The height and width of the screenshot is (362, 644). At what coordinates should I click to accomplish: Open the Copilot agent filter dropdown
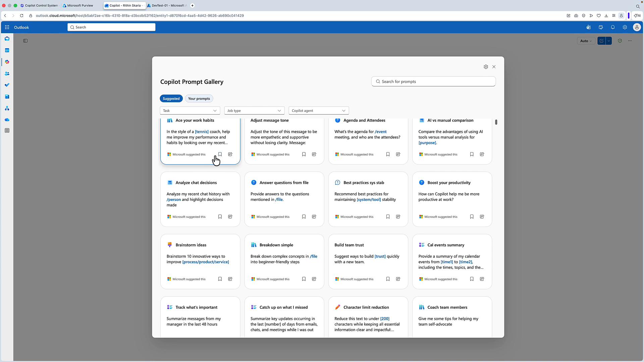319,111
